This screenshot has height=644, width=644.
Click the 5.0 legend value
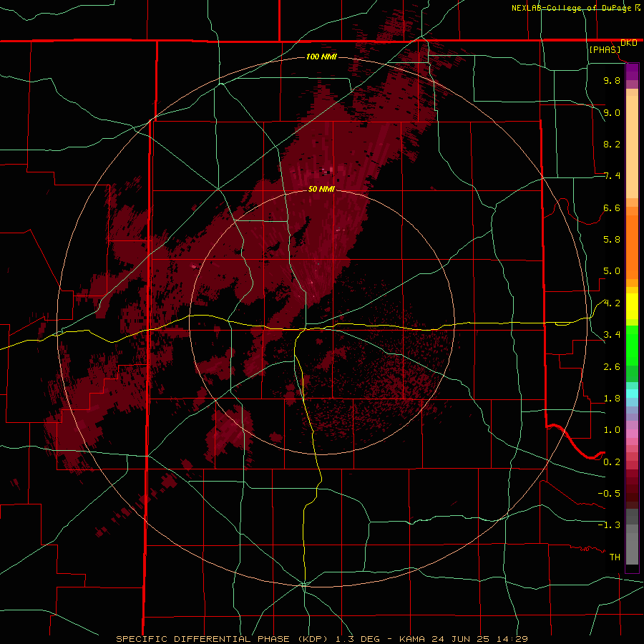[x=612, y=271]
